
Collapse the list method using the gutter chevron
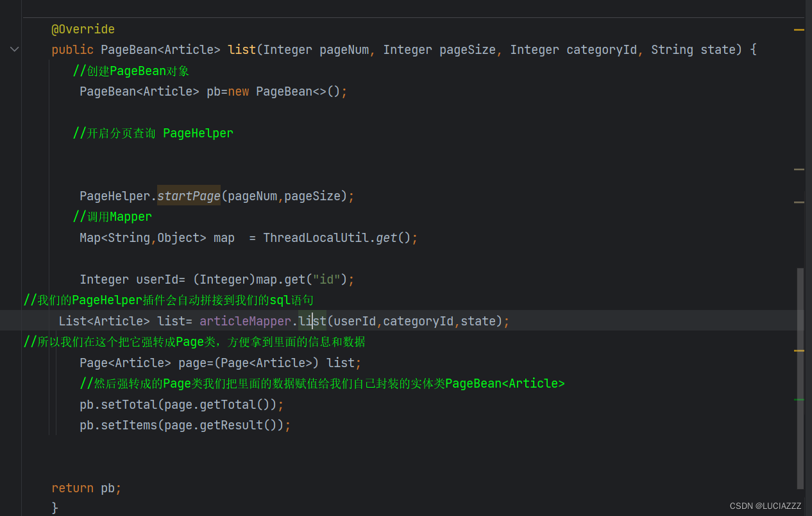coord(14,49)
